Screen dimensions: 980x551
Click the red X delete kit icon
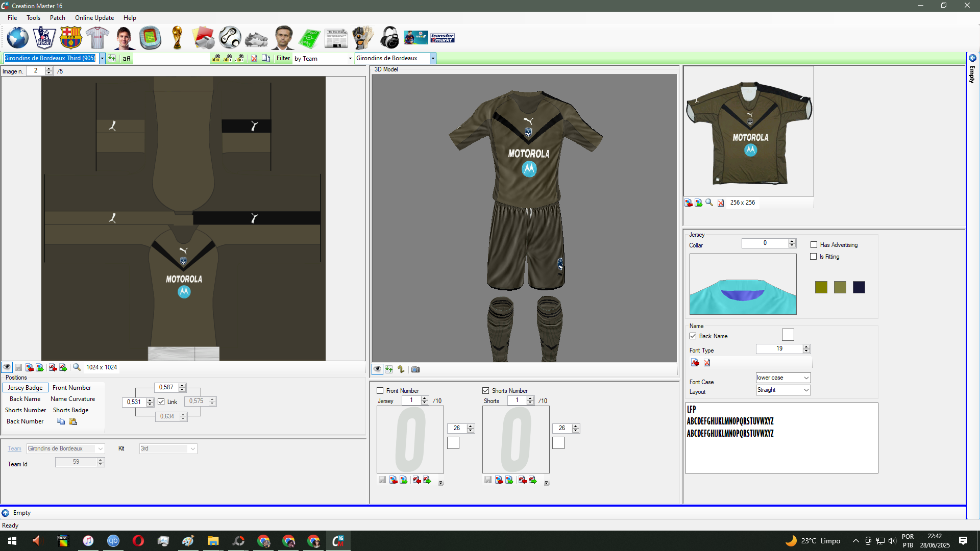click(254, 58)
